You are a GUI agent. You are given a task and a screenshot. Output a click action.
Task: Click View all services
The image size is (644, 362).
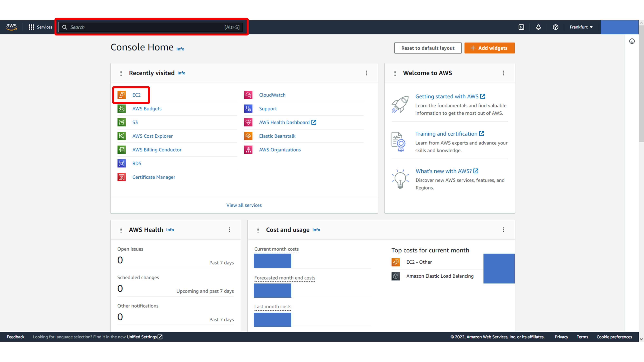(x=244, y=205)
